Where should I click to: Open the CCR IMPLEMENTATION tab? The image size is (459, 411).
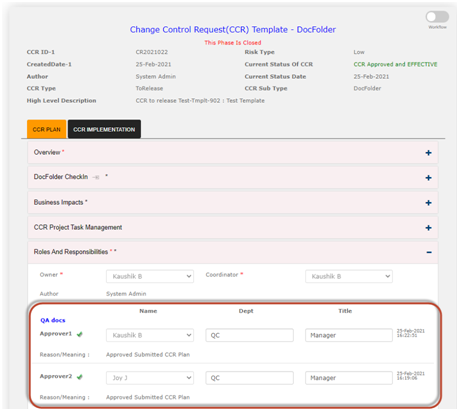point(104,129)
